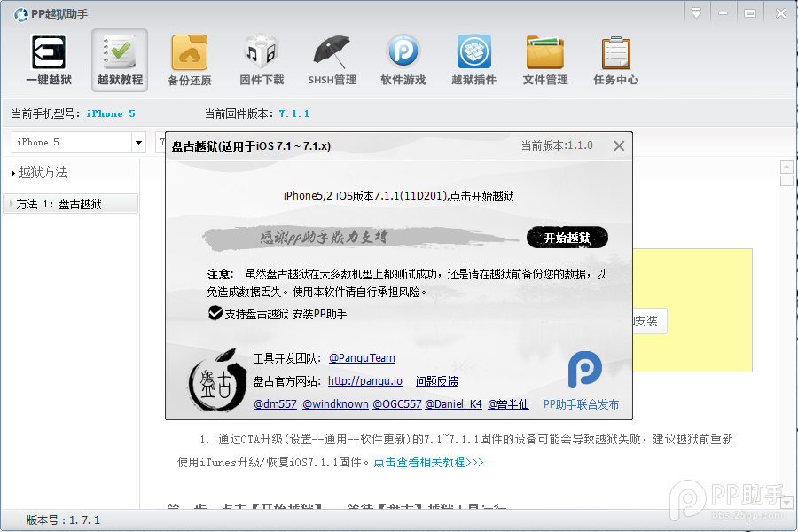
Task: Open the 越狱教程 jailbreak tutorial
Action: (x=119, y=59)
